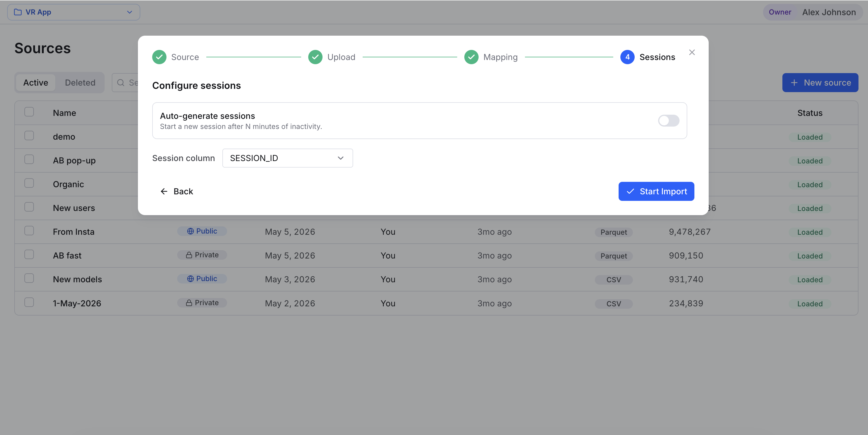The image size is (868, 435).
Task: Click the globe icon in New models row
Action: 190,279
